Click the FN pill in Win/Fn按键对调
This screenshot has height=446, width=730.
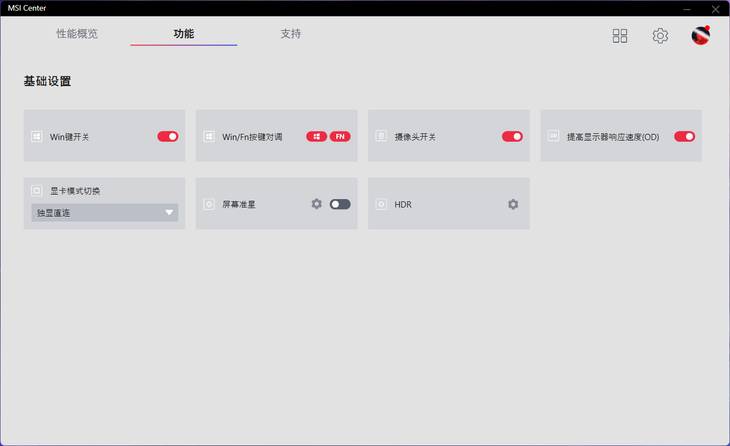tap(340, 136)
